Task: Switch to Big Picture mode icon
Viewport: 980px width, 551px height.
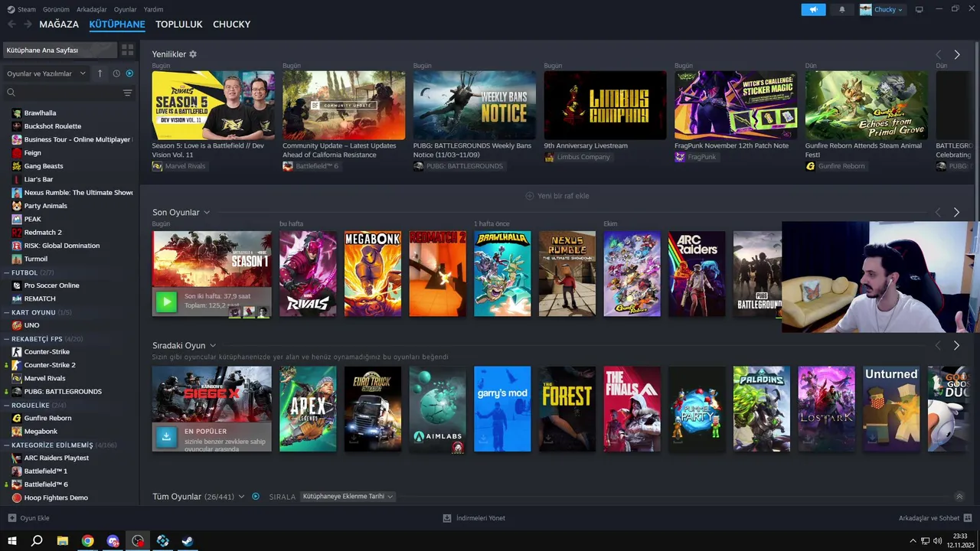Action: 919,9
